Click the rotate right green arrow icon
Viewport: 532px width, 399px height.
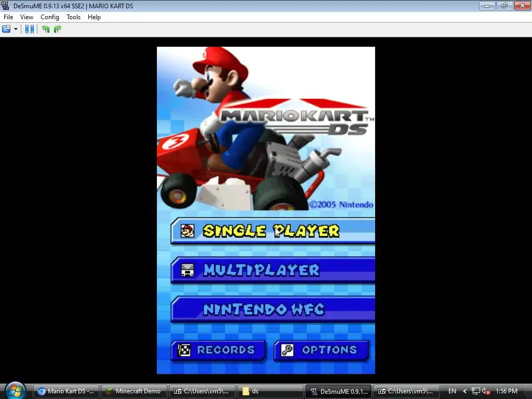coord(58,29)
